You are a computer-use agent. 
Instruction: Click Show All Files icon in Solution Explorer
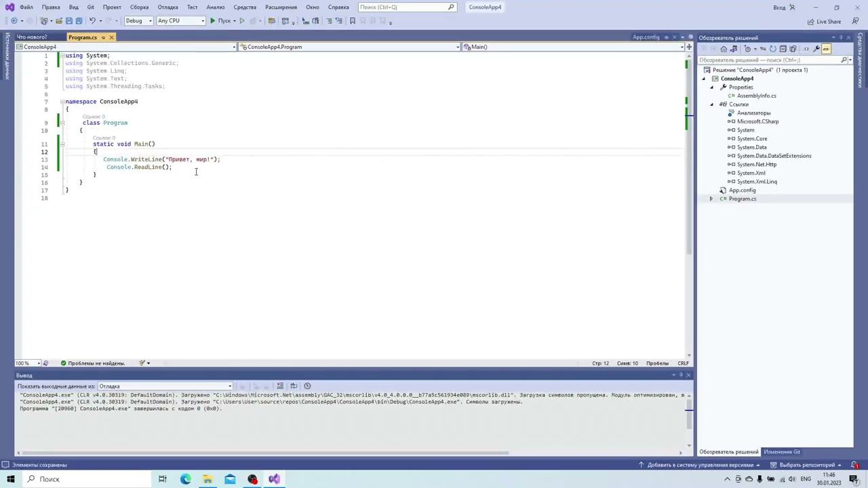[x=793, y=49]
